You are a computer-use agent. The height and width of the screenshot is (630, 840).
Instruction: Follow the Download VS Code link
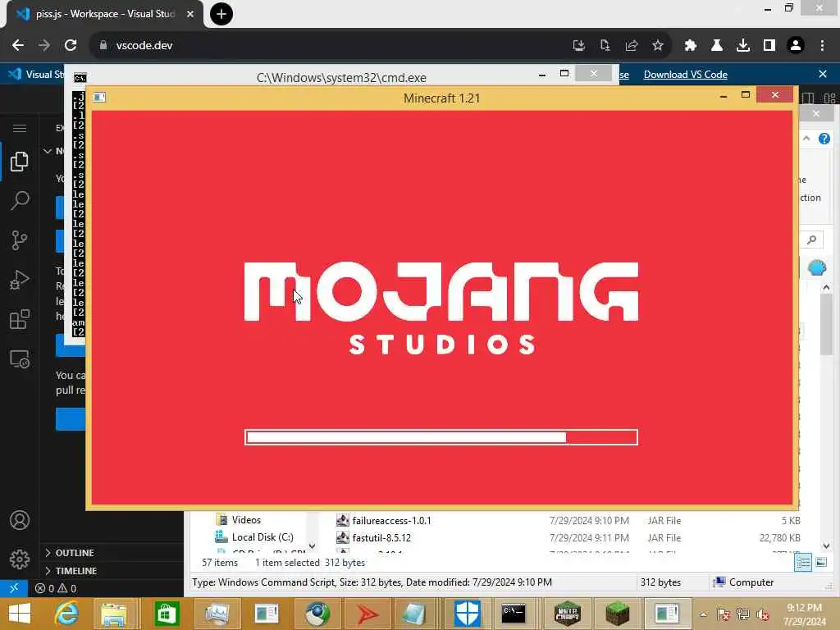(685, 75)
